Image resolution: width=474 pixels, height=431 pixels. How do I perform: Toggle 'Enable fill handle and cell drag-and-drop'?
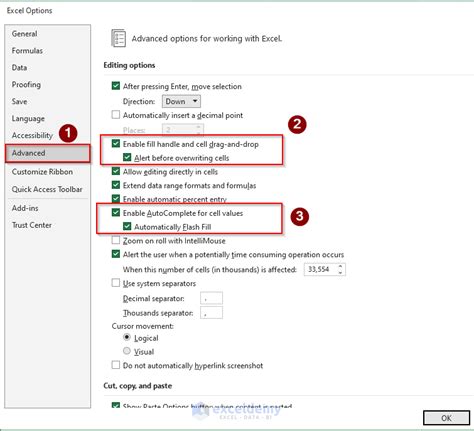coord(116,144)
